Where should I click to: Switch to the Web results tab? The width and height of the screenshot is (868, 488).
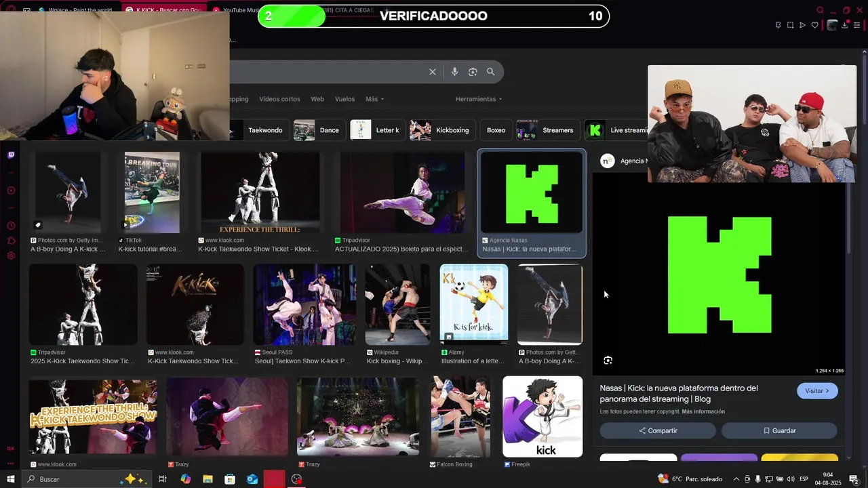[x=317, y=99]
